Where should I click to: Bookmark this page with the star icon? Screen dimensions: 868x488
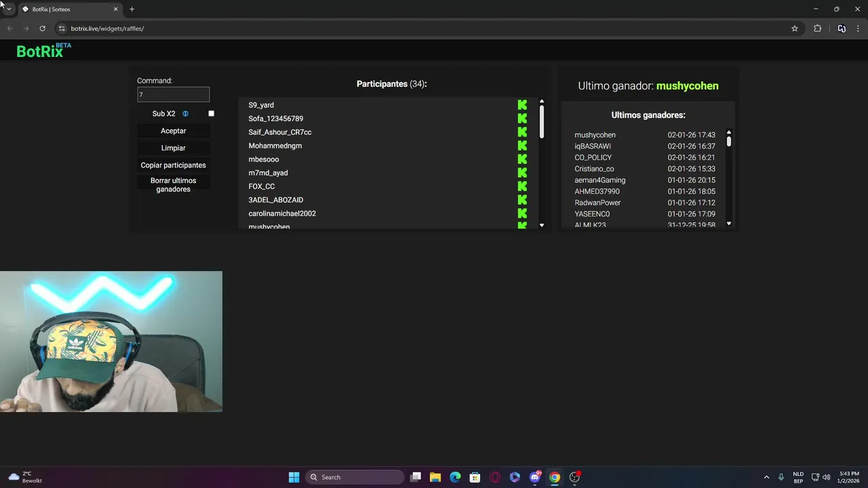(795, 28)
